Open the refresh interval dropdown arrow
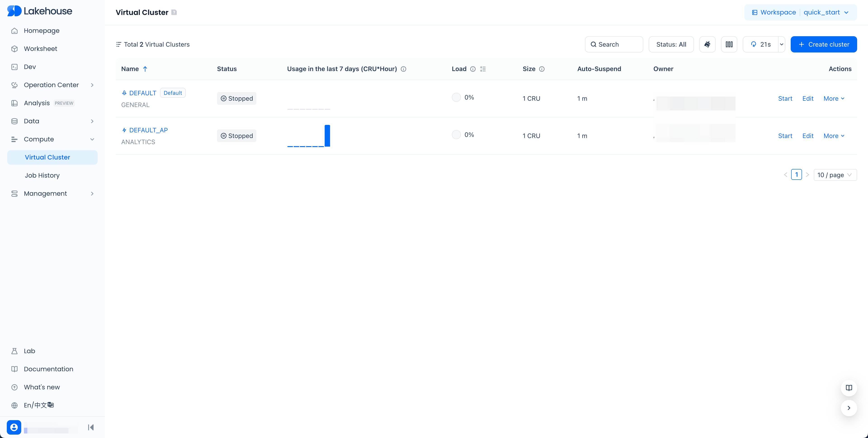 [781, 45]
